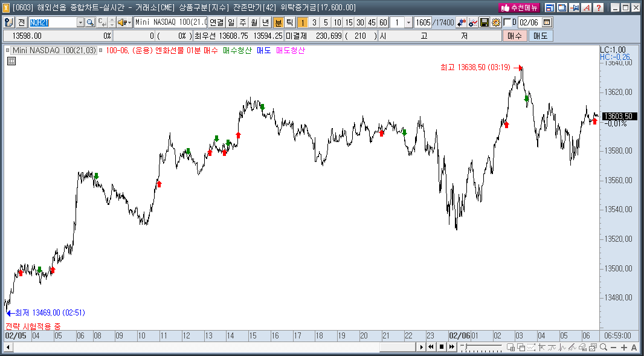Click the first screen layout icon in title bar

550,7
